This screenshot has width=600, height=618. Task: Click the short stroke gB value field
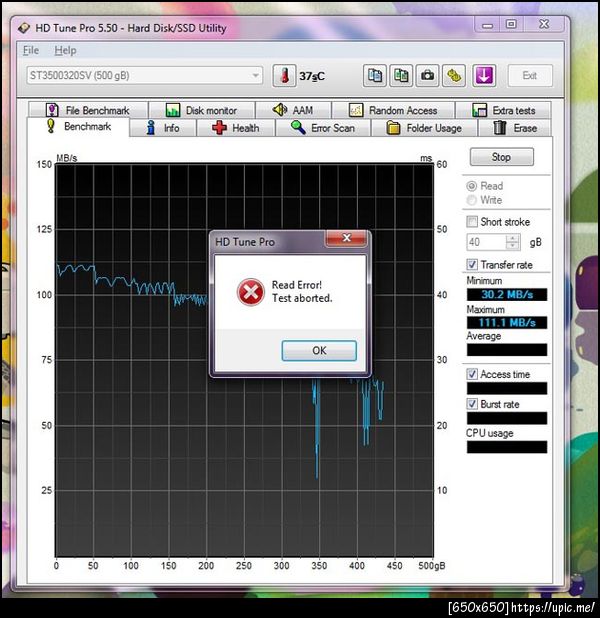(487, 242)
